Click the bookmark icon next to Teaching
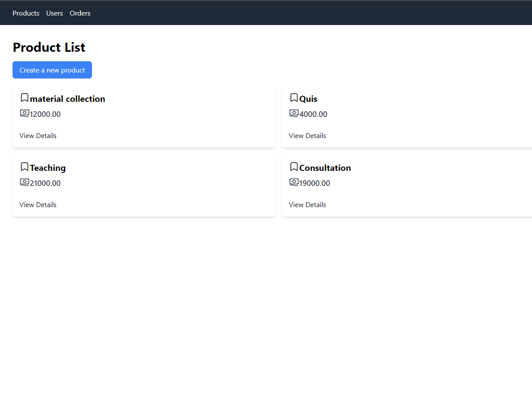The width and height of the screenshot is (532, 409). (x=25, y=167)
